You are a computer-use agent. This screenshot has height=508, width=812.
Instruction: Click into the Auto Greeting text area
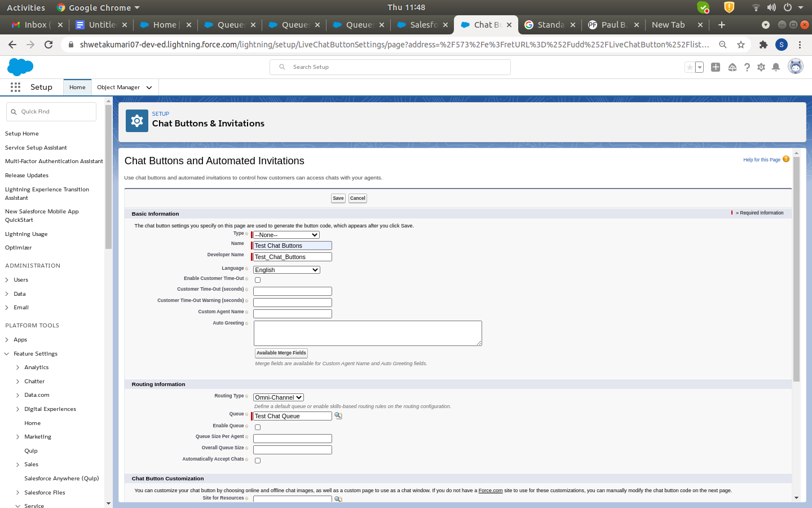click(x=368, y=333)
